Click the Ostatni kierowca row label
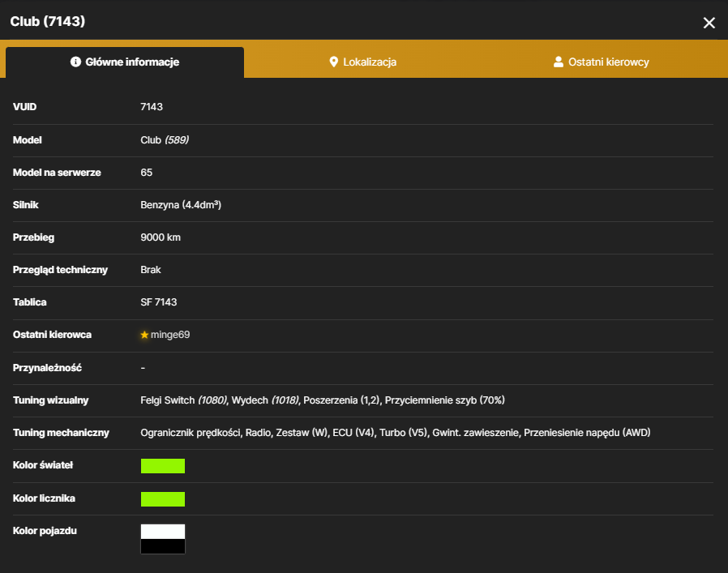 pos(52,335)
